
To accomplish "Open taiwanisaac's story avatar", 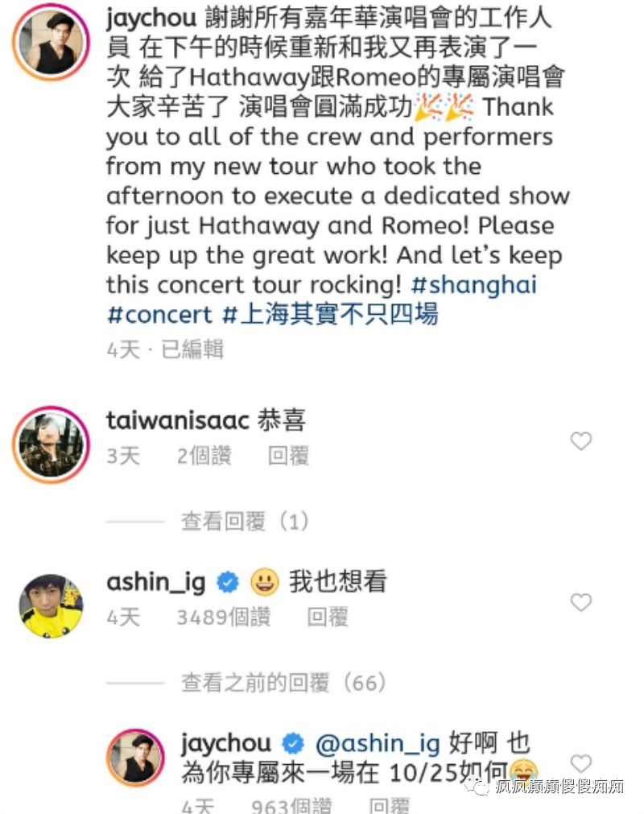I will (x=51, y=445).
